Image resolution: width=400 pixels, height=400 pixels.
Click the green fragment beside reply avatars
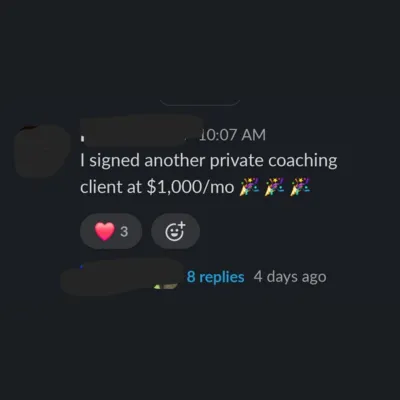click(158, 286)
